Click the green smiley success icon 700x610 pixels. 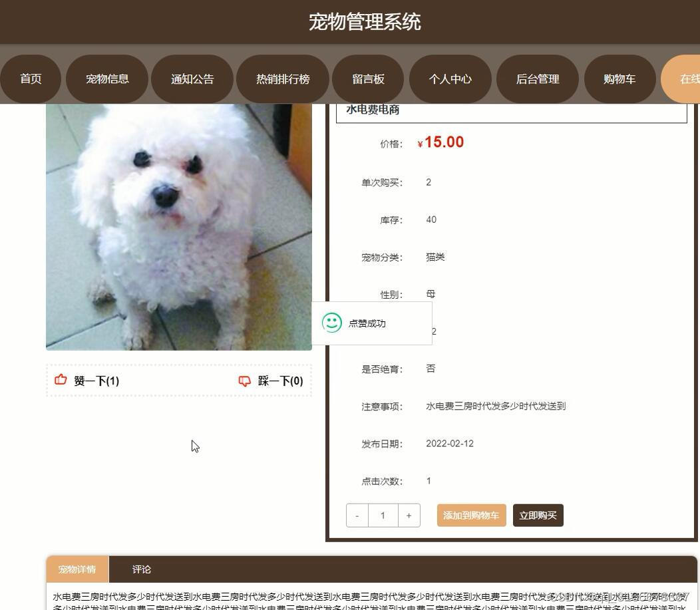pyautogui.click(x=331, y=323)
